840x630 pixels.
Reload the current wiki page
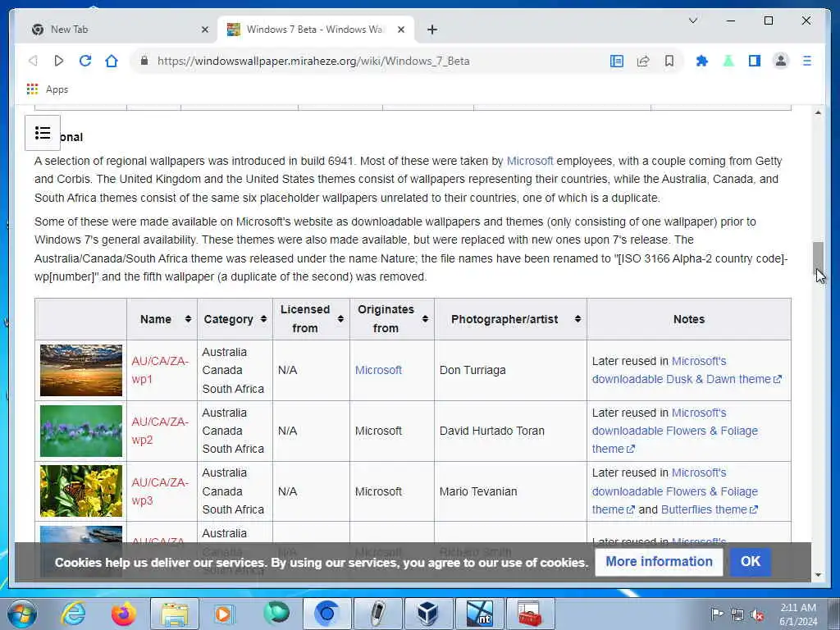[x=85, y=61]
